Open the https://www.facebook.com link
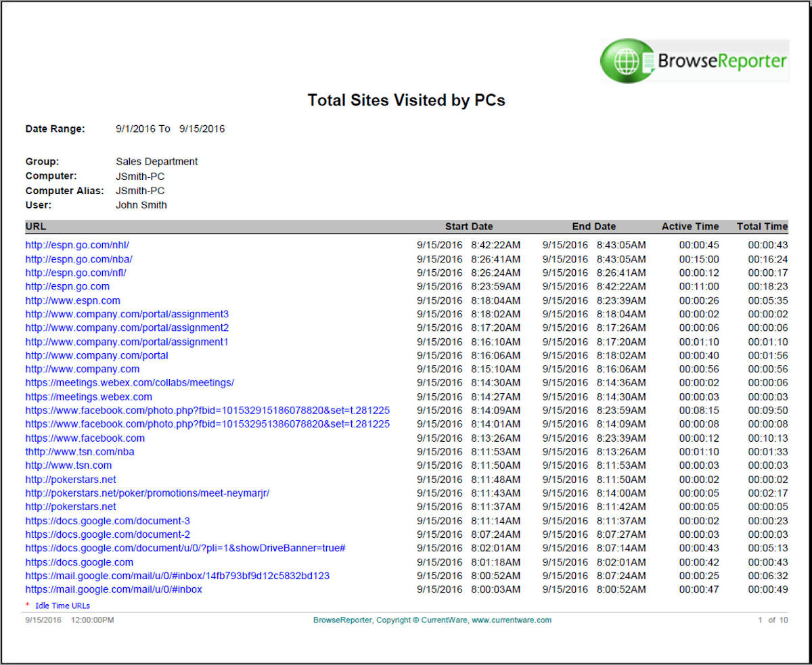This screenshot has height=665, width=812. (85, 438)
